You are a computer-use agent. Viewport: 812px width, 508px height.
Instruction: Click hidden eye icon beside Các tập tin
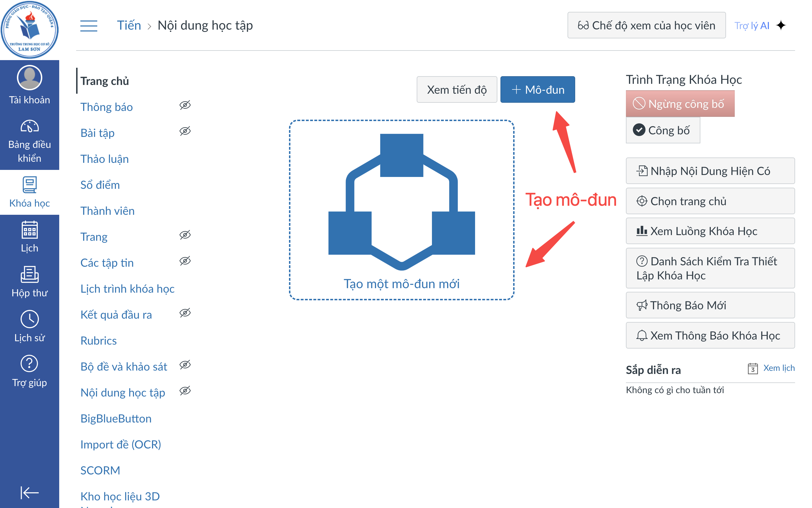point(185,261)
